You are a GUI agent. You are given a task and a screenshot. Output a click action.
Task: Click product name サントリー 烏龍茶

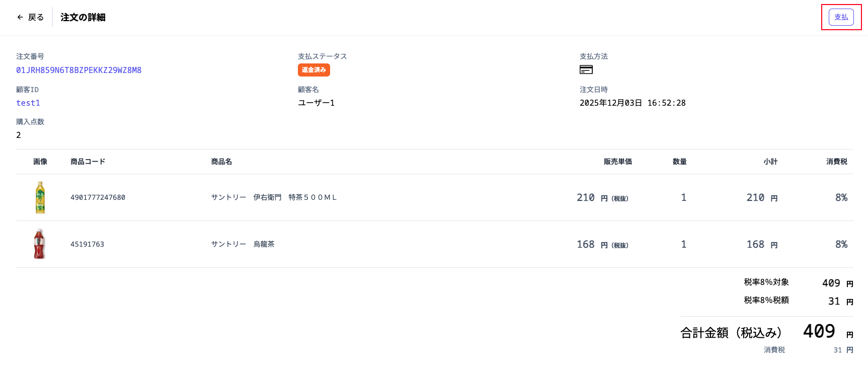tap(243, 244)
